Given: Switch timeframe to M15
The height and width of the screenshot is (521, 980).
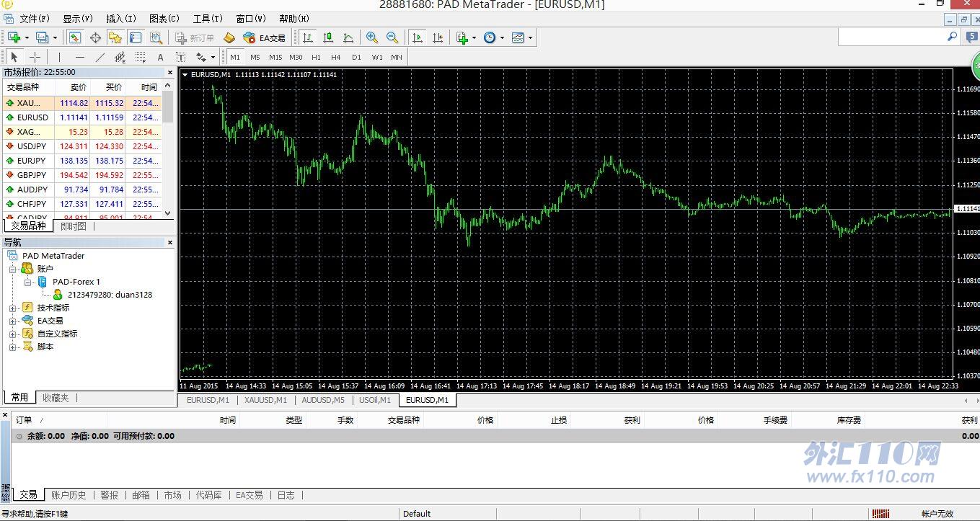Looking at the screenshot, I should click(275, 57).
